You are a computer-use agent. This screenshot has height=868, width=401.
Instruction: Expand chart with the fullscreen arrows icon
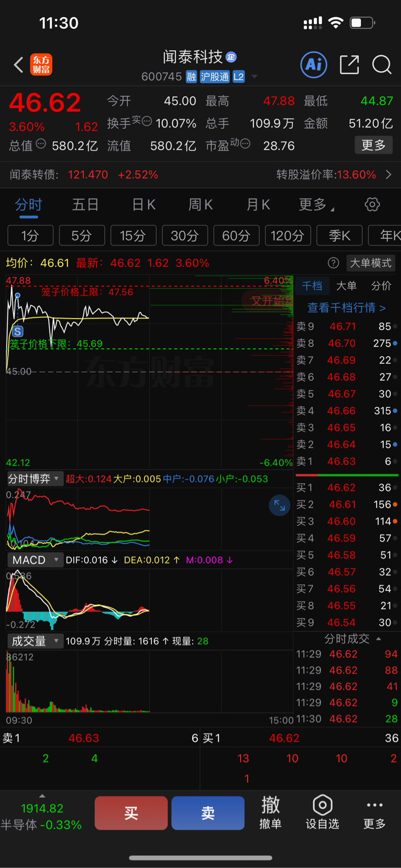[x=279, y=505]
